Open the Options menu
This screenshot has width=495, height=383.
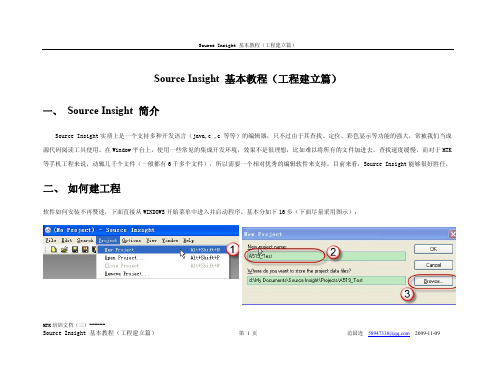pos(131,240)
